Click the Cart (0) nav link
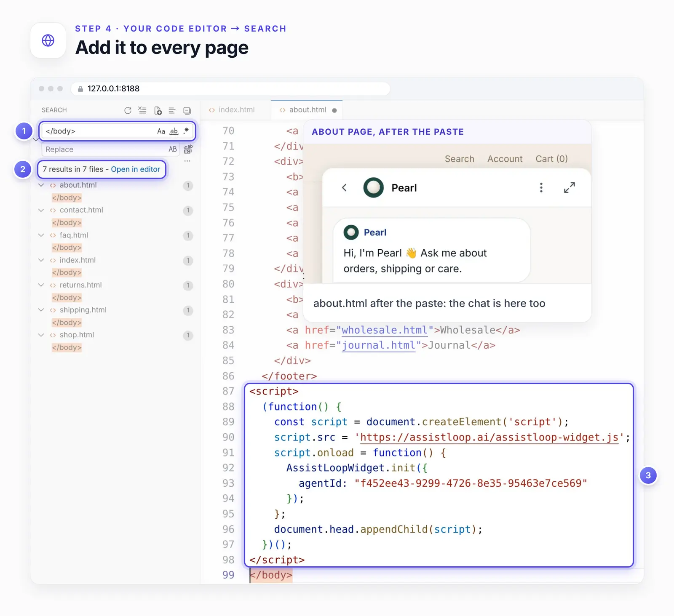Viewport: 674px width, 616px height. tap(552, 159)
